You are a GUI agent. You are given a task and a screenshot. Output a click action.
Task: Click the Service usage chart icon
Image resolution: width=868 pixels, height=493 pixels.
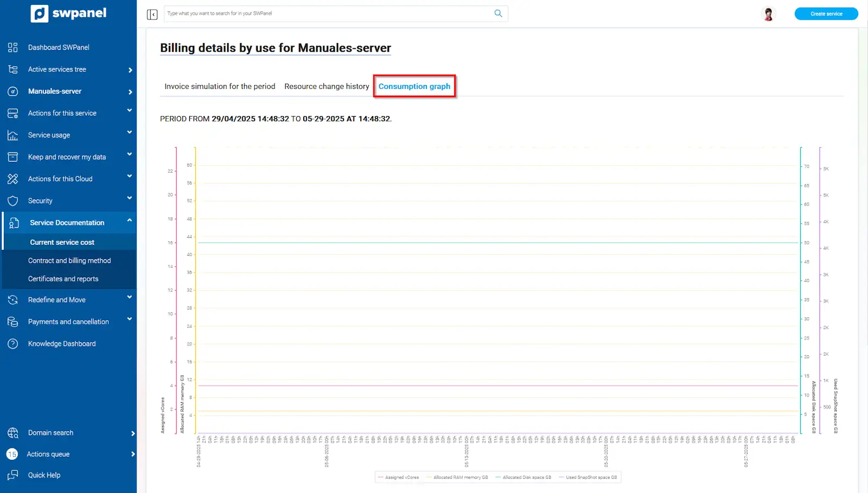click(x=13, y=135)
